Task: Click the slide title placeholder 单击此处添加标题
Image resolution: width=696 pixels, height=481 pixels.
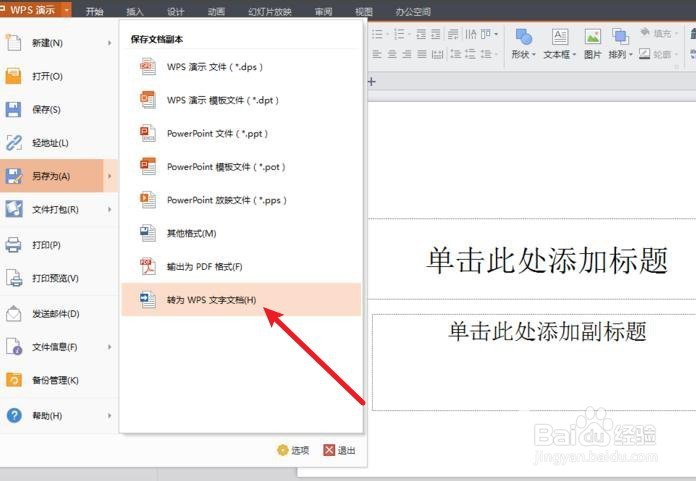Action: (546, 260)
